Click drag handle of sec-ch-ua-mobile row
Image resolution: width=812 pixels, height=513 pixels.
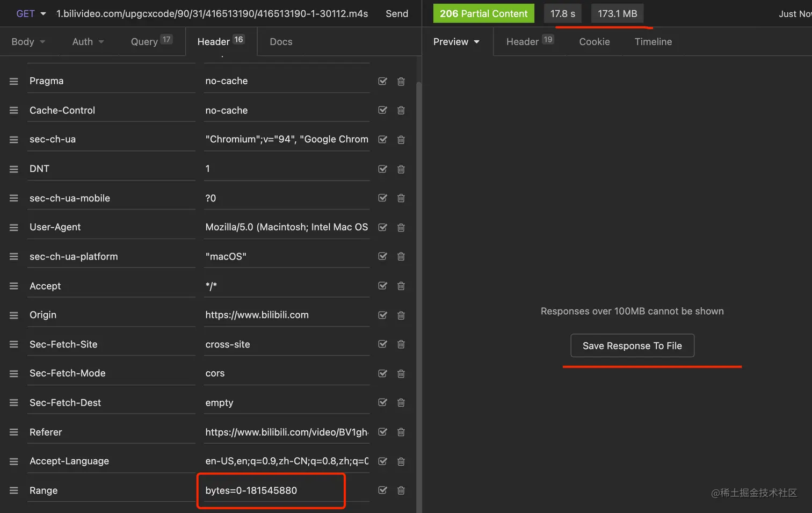click(14, 198)
